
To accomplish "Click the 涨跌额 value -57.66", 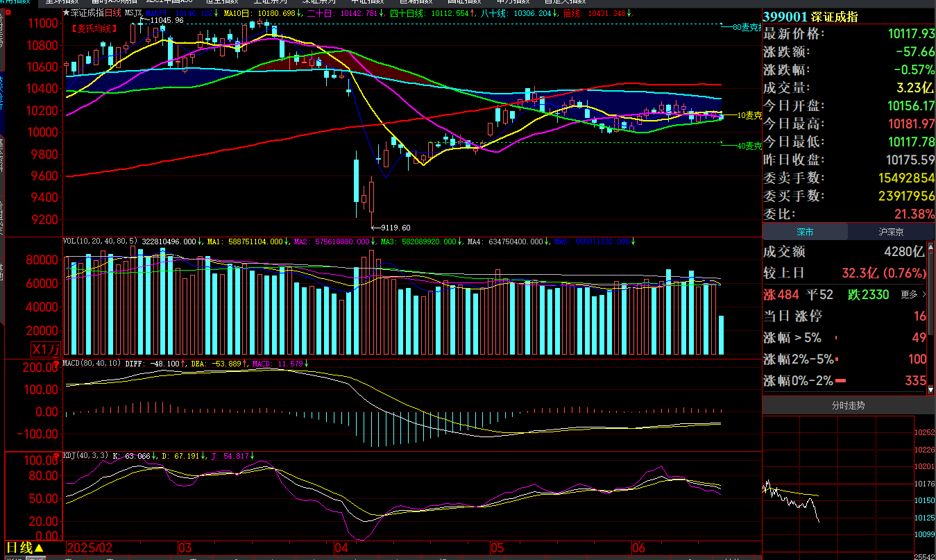I will [x=914, y=52].
